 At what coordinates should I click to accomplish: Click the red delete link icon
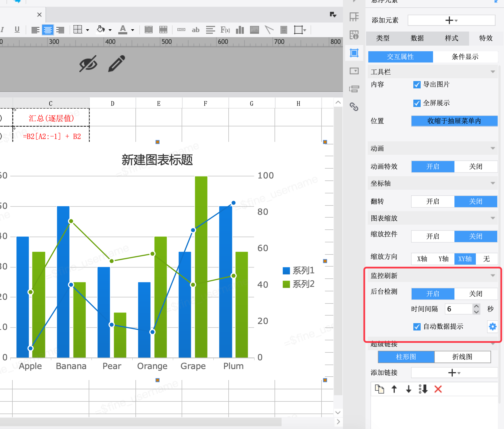[438, 389]
